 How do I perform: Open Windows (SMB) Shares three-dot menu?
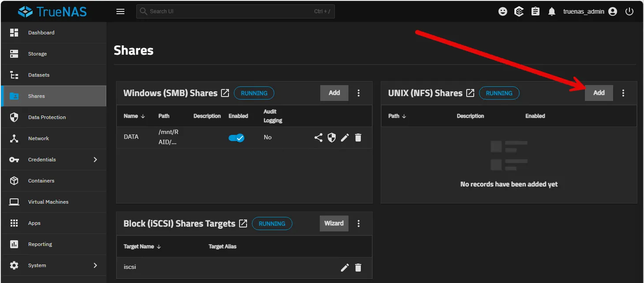359,93
